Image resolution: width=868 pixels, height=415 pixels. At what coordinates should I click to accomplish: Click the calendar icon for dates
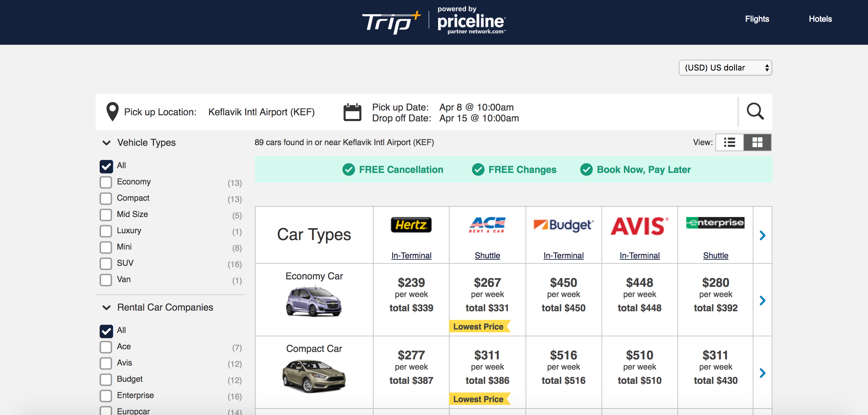[352, 112]
